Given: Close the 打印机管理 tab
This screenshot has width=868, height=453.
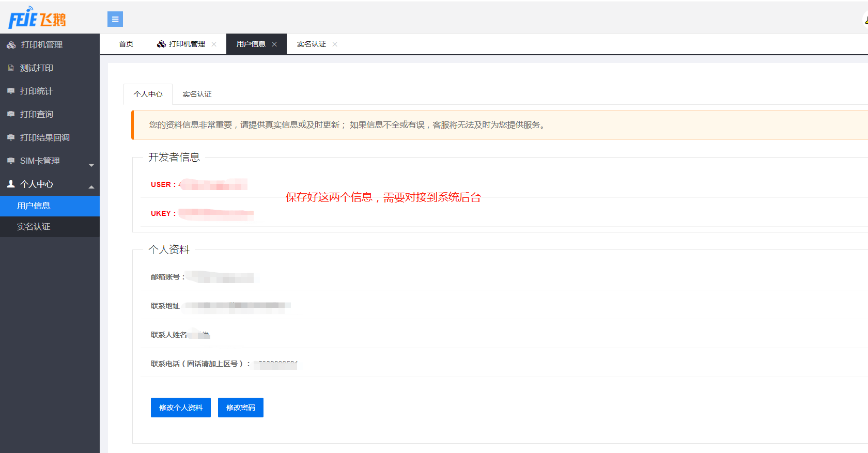Looking at the screenshot, I should 214,44.
